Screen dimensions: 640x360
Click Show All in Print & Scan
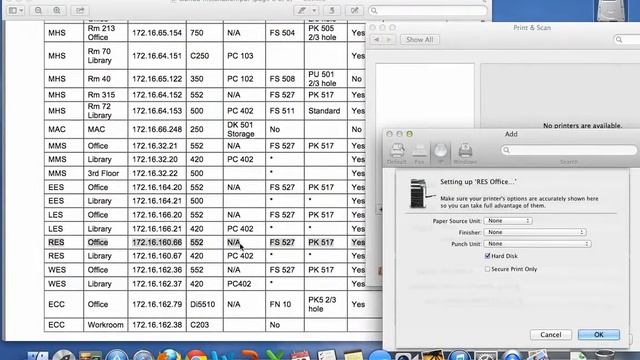pyautogui.click(x=420, y=40)
